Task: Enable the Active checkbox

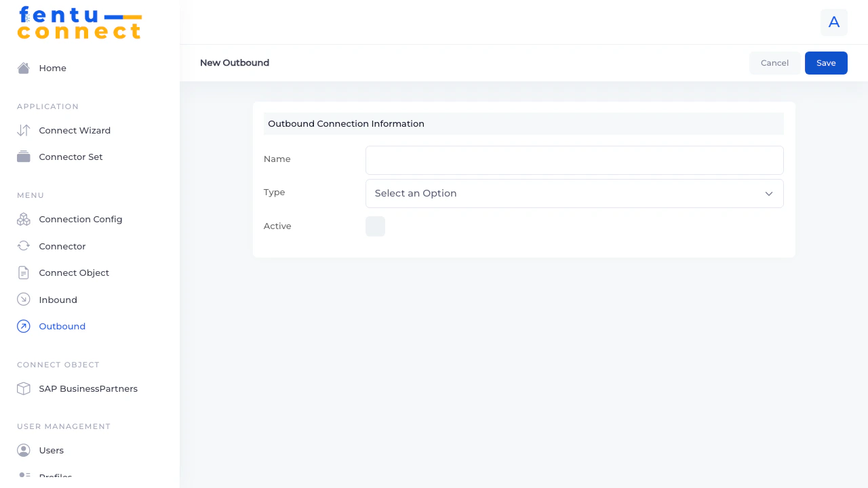Action: [x=375, y=226]
